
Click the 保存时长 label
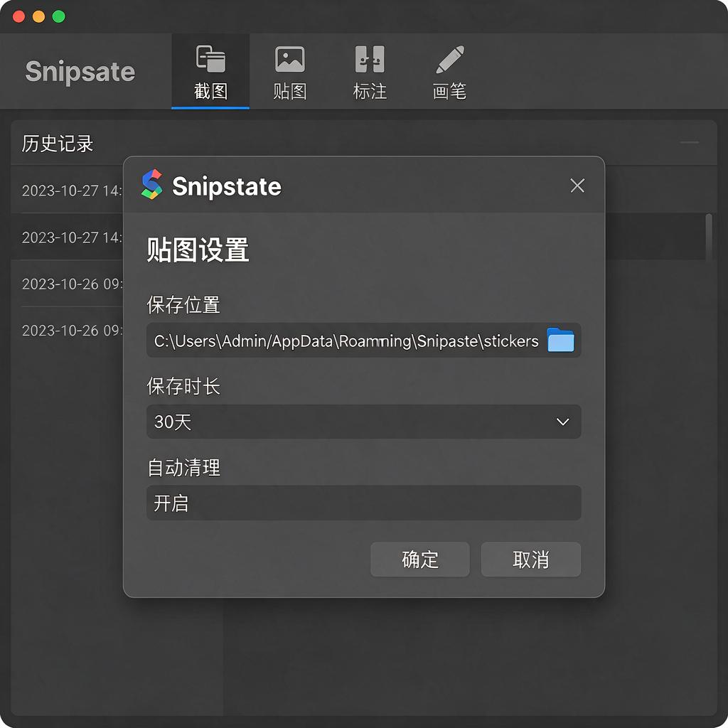tap(183, 386)
